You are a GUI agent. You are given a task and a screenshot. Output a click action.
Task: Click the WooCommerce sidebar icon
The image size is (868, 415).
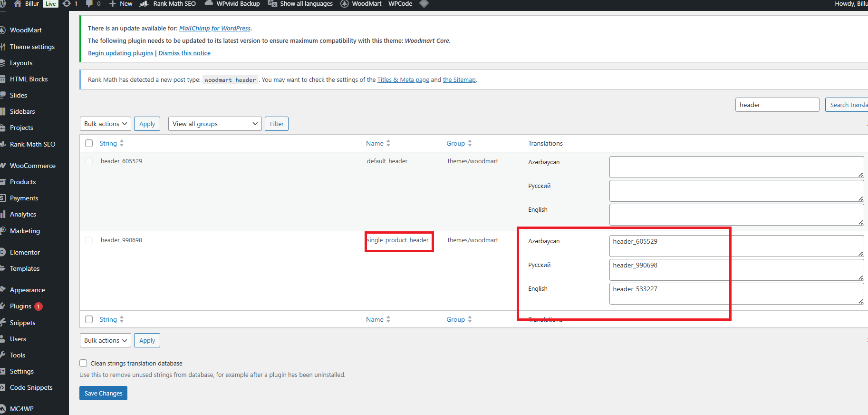tap(3, 166)
